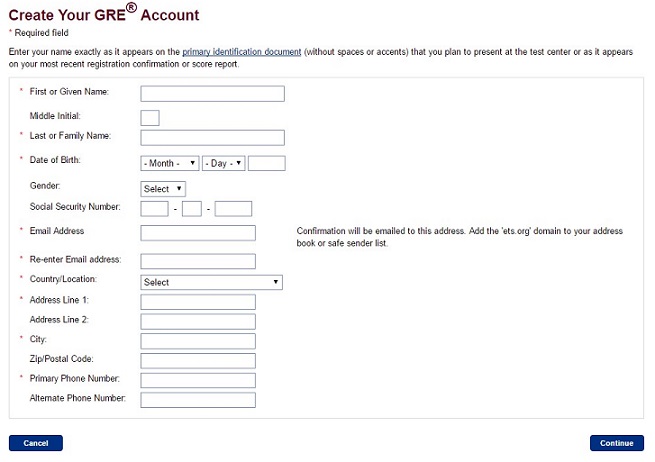Open the Day dropdown for Date of Birth
The width and height of the screenshot is (655, 462).
pos(223,163)
